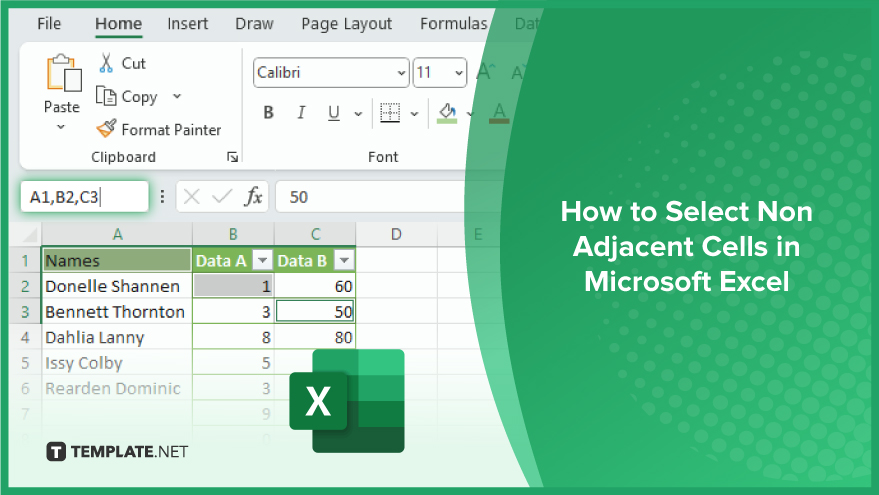Open the font size 11 dropdown

click(459, 73)
